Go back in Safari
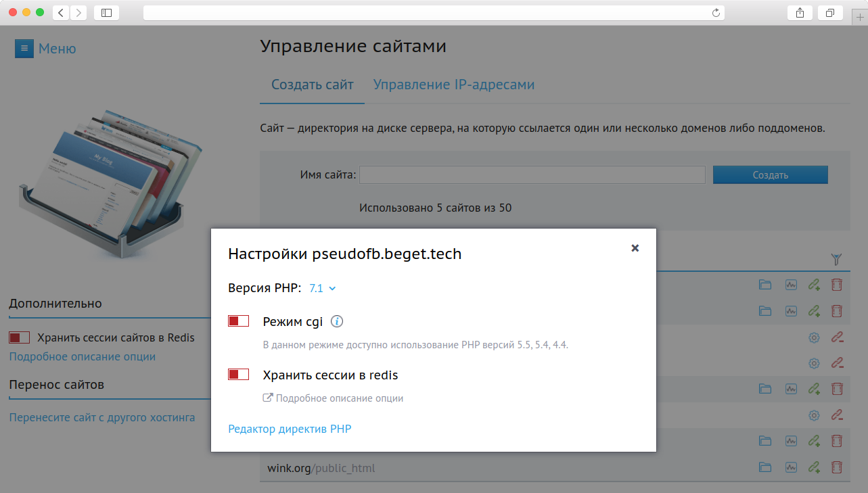 click(x=61, y=12)
